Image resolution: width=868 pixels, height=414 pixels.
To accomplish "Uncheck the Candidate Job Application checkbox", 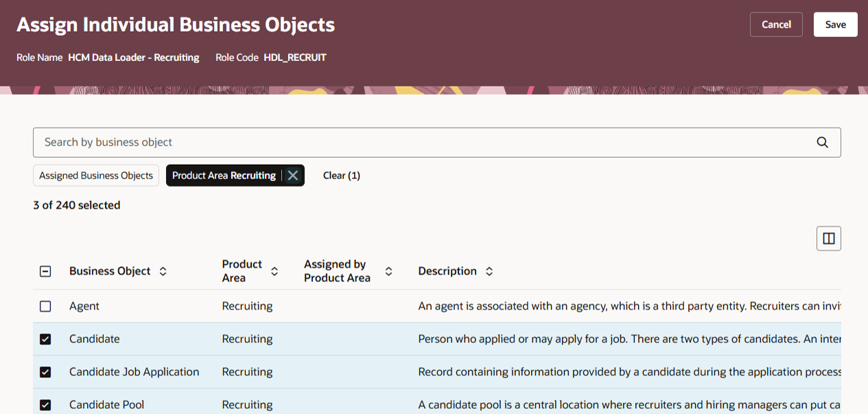I will click(x=45, y=372).
